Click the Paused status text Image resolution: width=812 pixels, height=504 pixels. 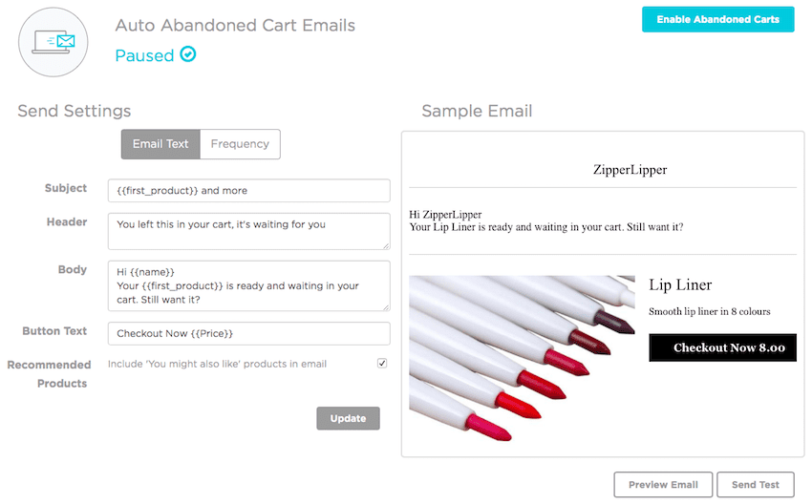point(144,55)
